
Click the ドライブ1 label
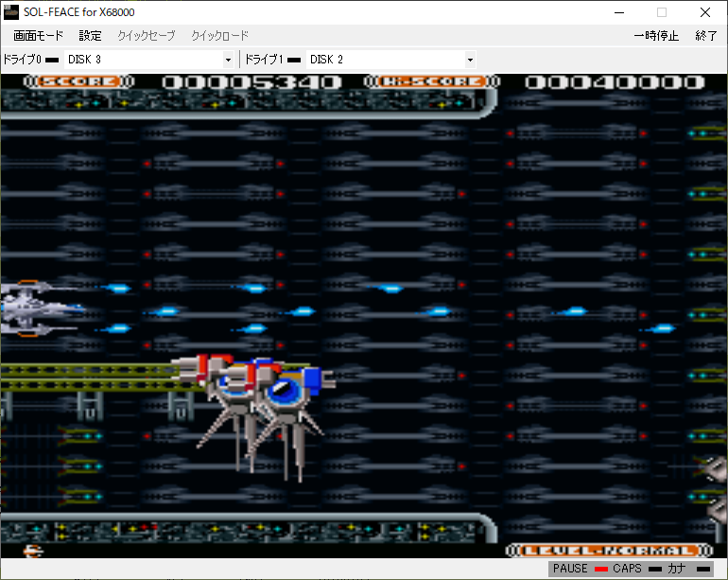[264, 60]
